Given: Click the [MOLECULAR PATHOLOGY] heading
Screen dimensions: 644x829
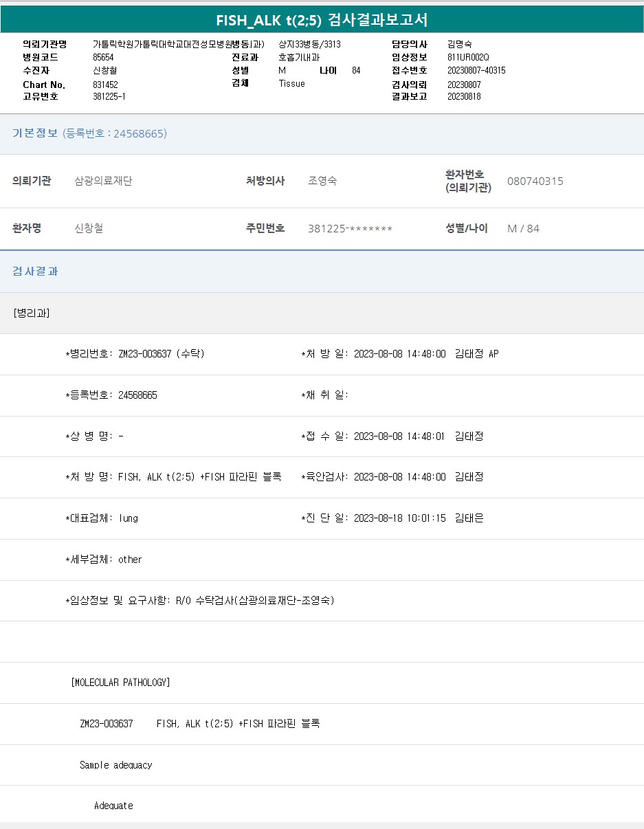Looking at the screenshot, I should (120, 683).
